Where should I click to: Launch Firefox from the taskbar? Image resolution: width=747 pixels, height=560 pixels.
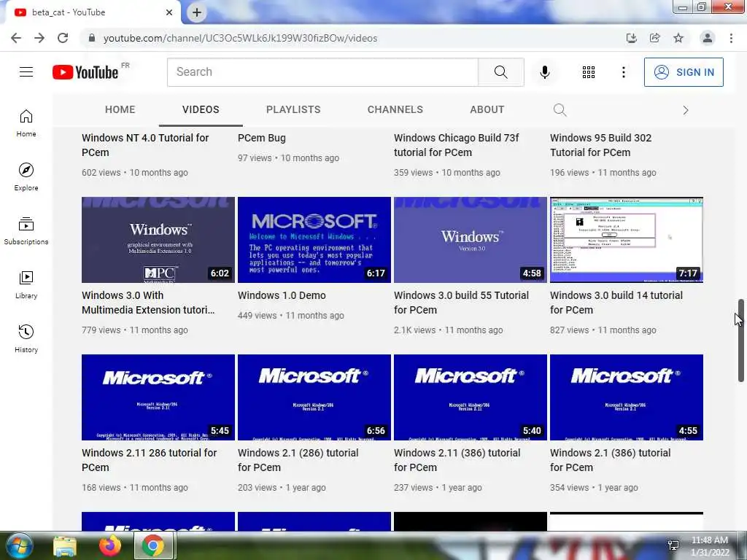click(110, 545)
